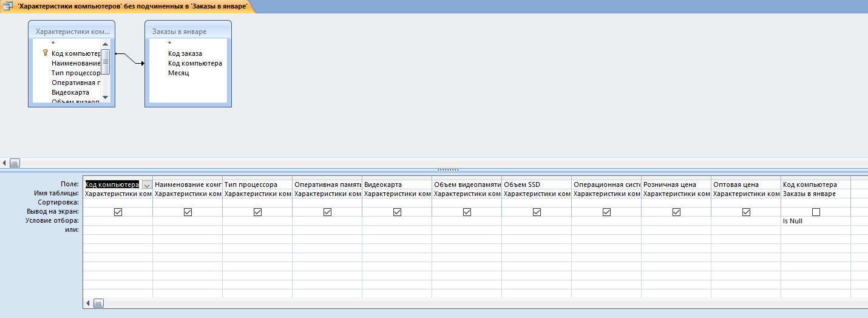This screenshot has height=318, width=868.
Task: Click table name cell Заказы в январе
Action: tap(816, 194)
